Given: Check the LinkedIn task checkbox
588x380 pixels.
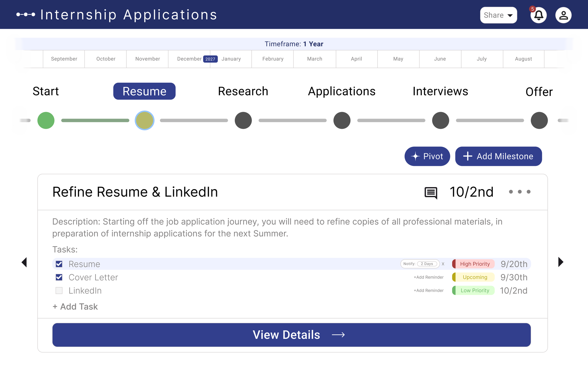Looking at the screenshot, I should [59, 290].
